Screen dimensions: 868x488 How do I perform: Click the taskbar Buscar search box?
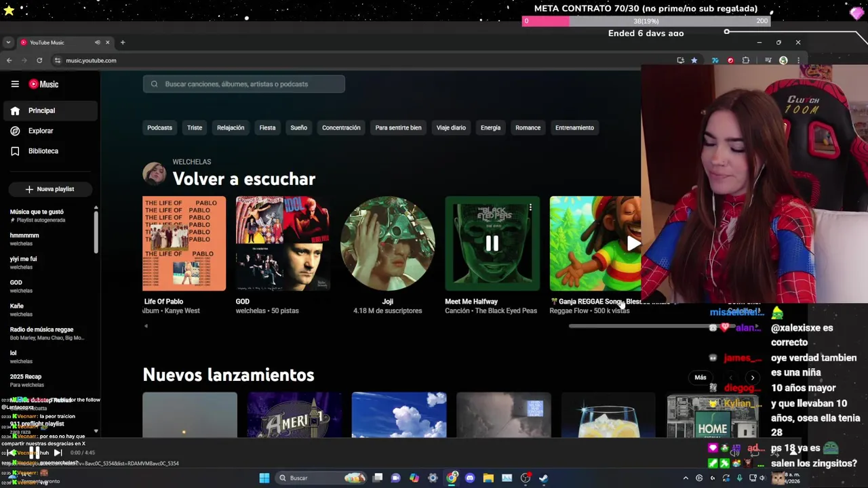pyautogui.click(x=321, y=478)
